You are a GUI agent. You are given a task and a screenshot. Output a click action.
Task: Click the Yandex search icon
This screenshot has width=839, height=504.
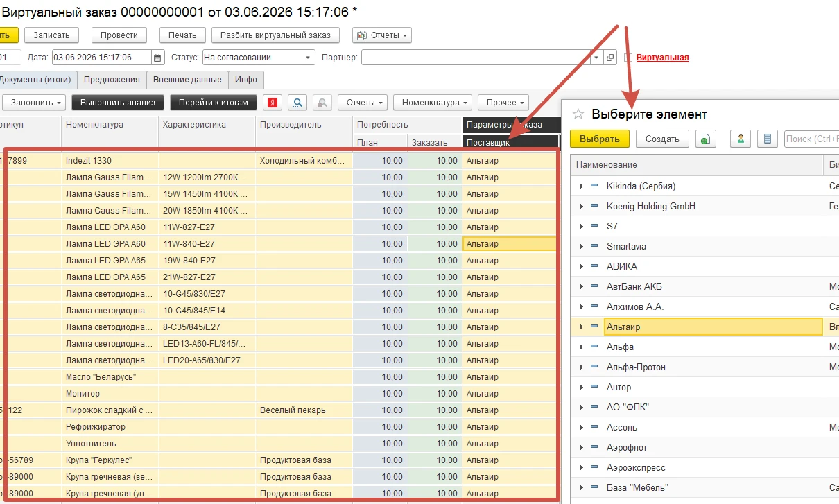pos(273,103)
